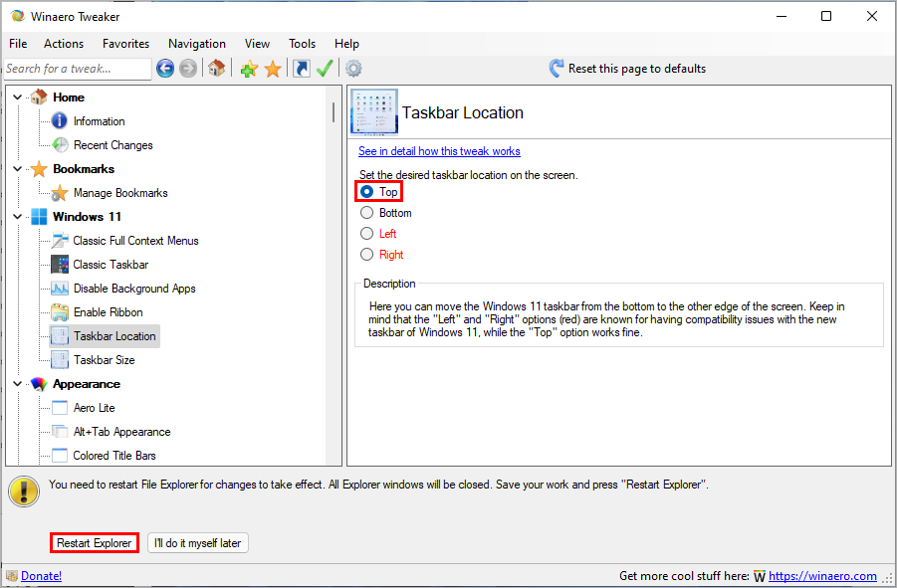Open See in detail how this tweak works link

(x=439, y=151)
